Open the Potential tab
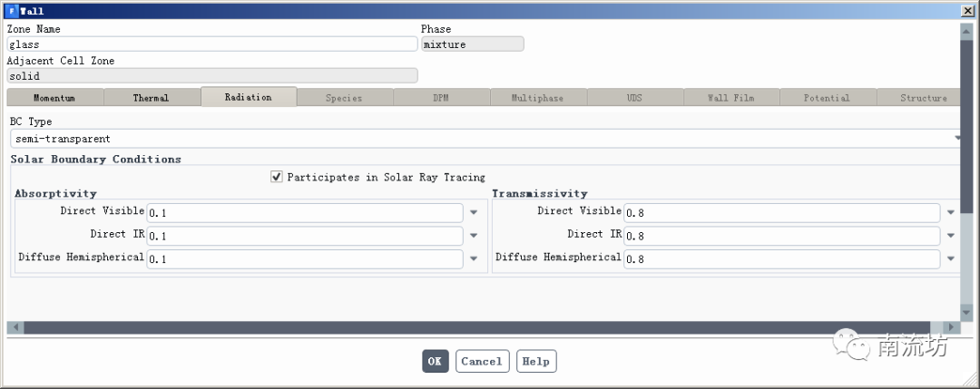 [x=828, y=97]
